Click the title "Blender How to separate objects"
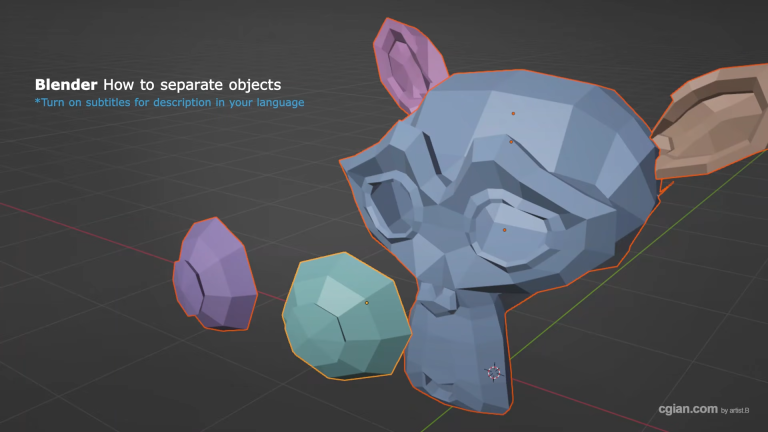This screenshot has width=768, height=432. 158,85
